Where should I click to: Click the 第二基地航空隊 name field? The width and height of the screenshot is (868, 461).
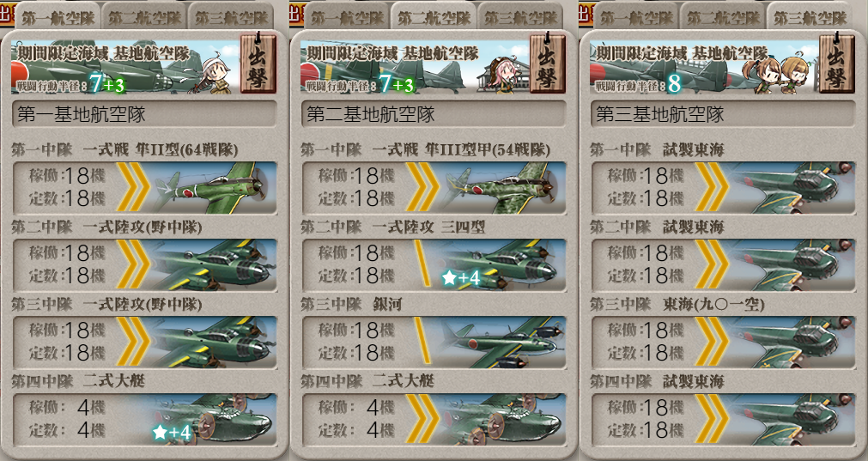pos(434,114)
